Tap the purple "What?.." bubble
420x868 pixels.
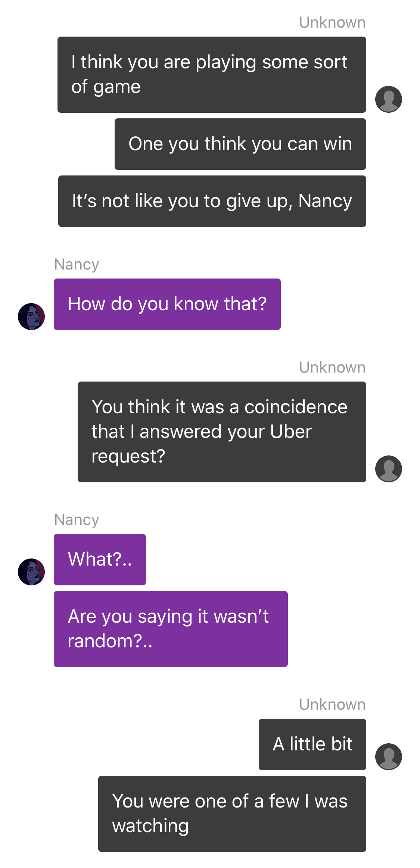100,560
